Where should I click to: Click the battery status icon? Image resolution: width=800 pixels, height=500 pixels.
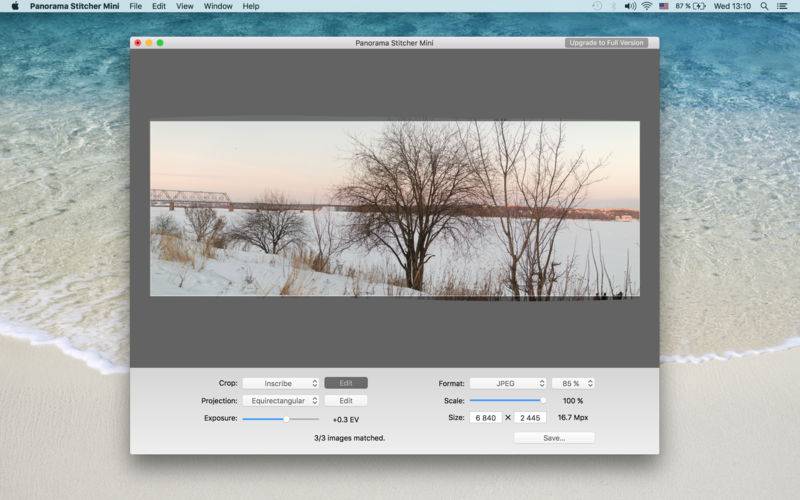coord(699,6)
